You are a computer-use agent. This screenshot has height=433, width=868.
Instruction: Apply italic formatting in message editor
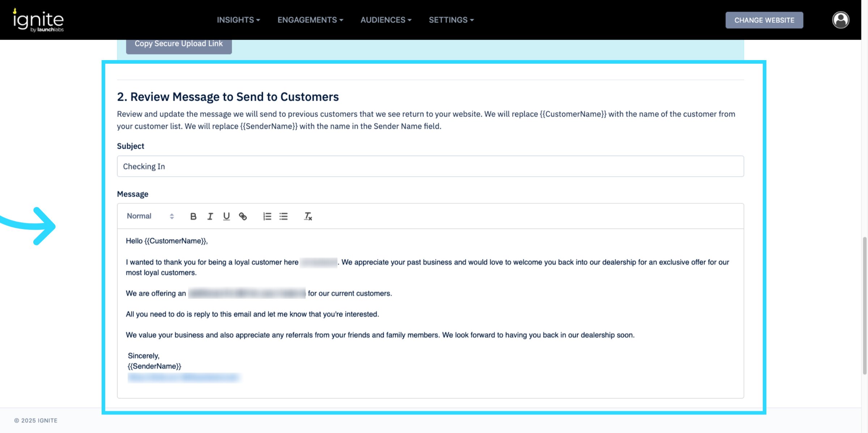(210, 216)
